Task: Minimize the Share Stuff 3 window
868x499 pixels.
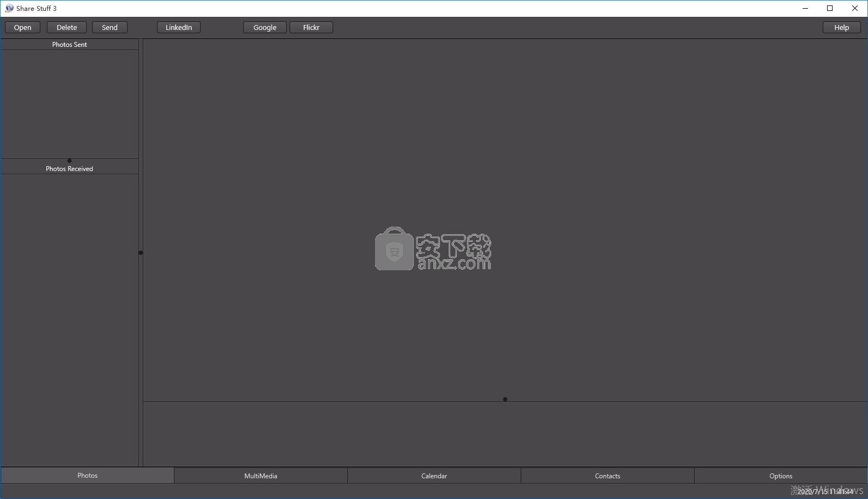Action: click(x=805, y=8)
